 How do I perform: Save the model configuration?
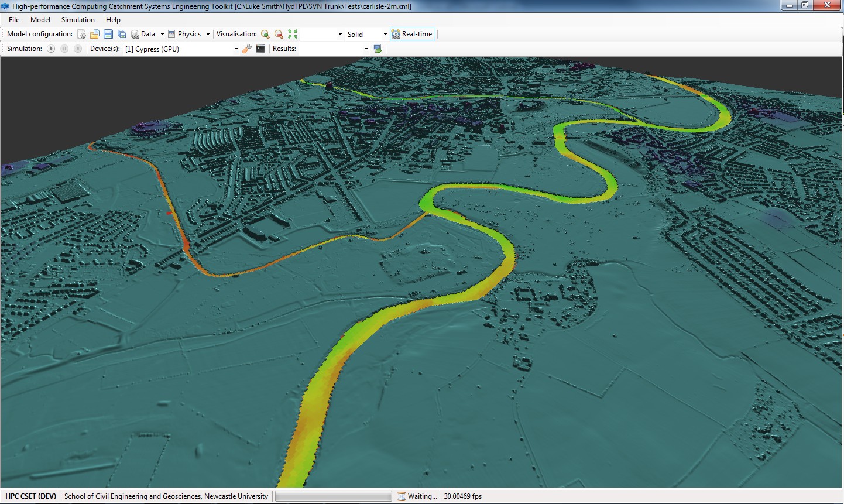coord(108,35)
